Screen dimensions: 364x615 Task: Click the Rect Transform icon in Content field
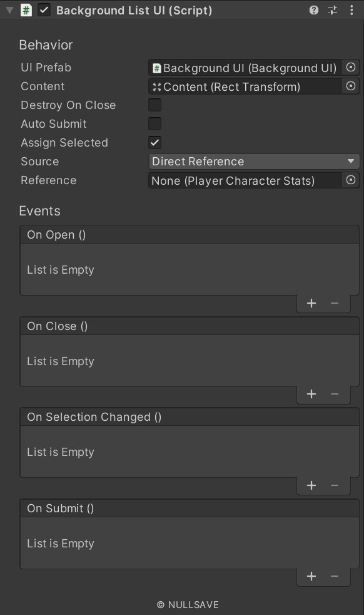tap(157, 87)
